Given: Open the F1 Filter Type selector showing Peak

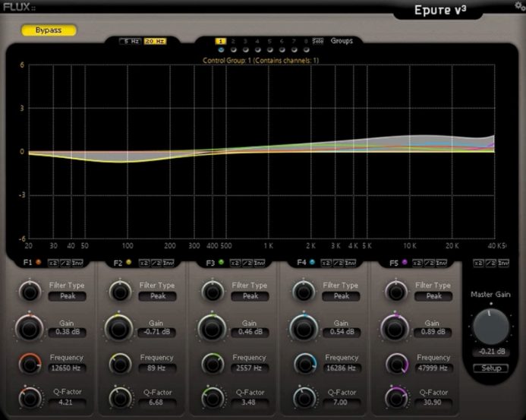Looking at the screenshot, I should coord(65,296).
